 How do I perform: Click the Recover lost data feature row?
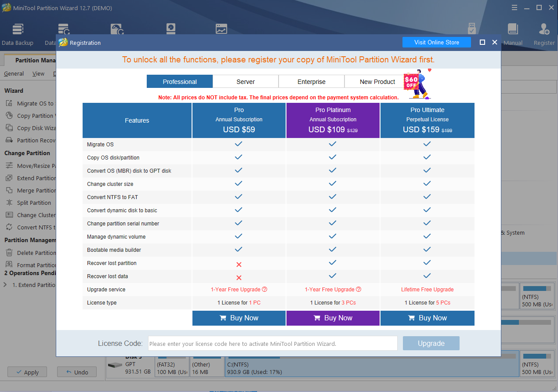pyautogui.click(x=279, y=276)
